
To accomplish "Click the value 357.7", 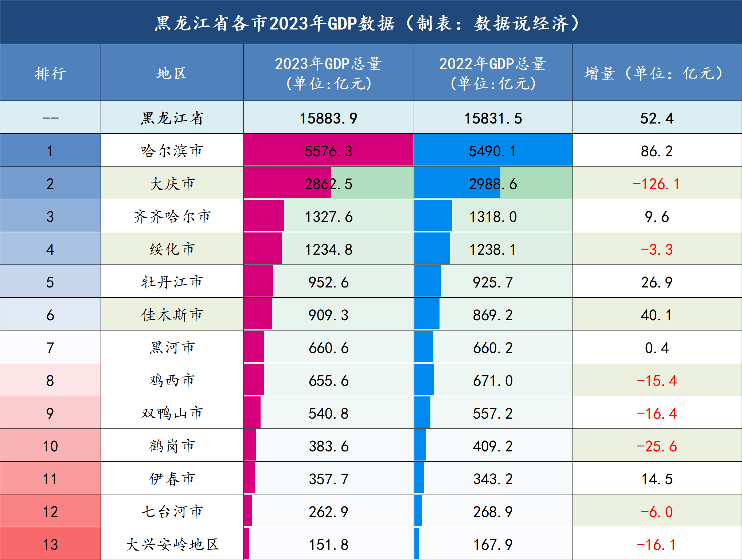I will [328, 479].
